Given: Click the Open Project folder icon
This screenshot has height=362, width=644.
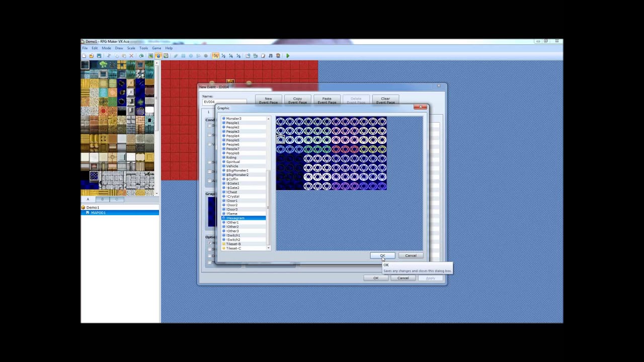Looking at the screenshot, I should pyautogui.click(x=92, y=56).
